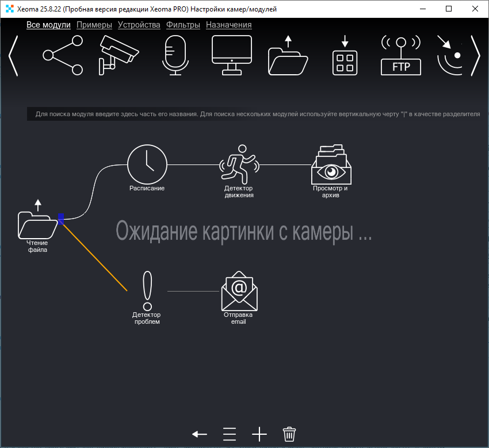Viewport: 489px width, 448px height.
Task: Select the microphone module icon
Action: [175, 55]
